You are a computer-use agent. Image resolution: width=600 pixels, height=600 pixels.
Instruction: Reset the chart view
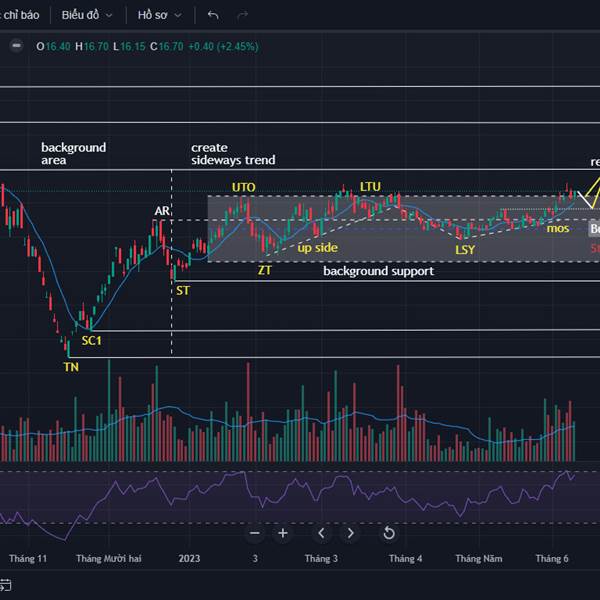tap(388, 533)
